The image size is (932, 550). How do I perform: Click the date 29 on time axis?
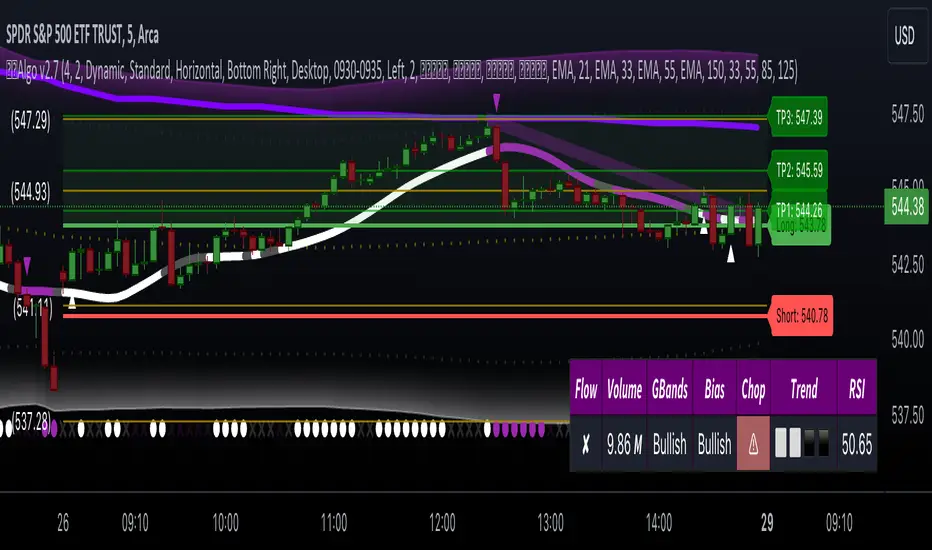click(x=767, y=523)
